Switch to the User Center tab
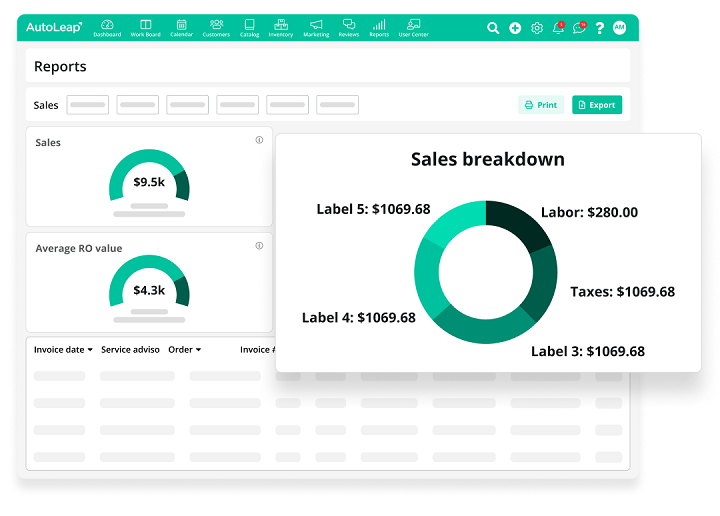720x516 pixels. point(413,28)
